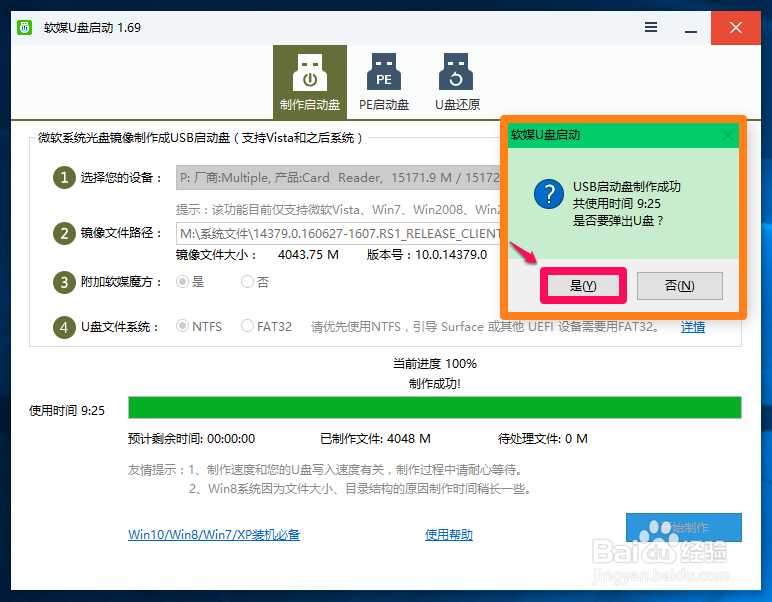This screenshot has width=772, height=602.
Task: Close the 软媒U盘启动 dialog
Action: [x=728, y=135]
